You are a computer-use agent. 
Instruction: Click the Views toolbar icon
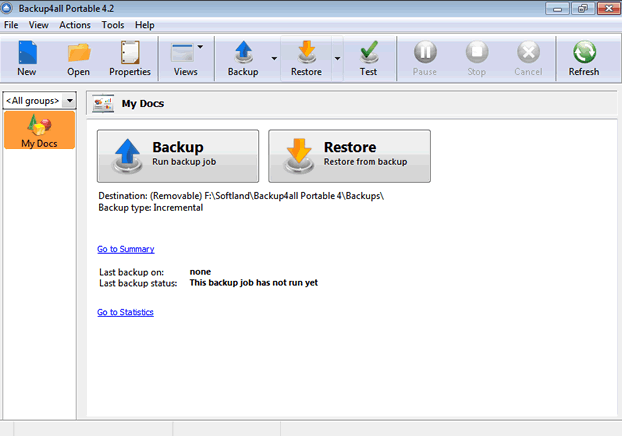point(182,53)
